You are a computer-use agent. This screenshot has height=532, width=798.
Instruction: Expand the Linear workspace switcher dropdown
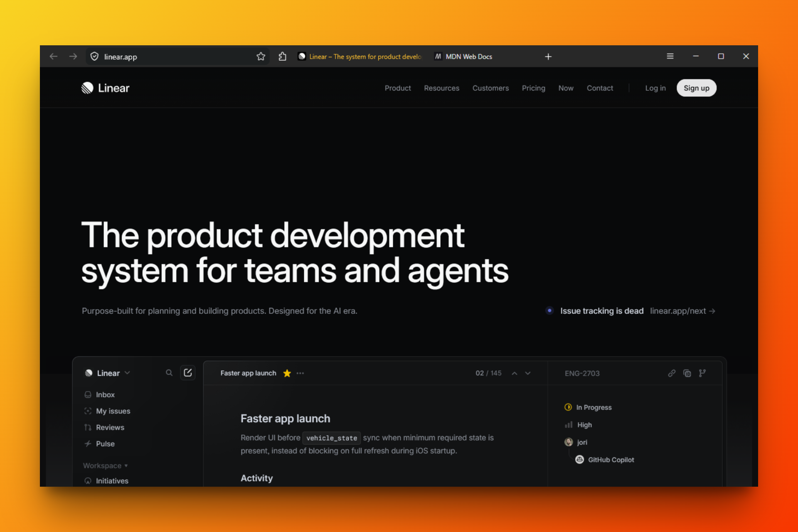point(127,373)
